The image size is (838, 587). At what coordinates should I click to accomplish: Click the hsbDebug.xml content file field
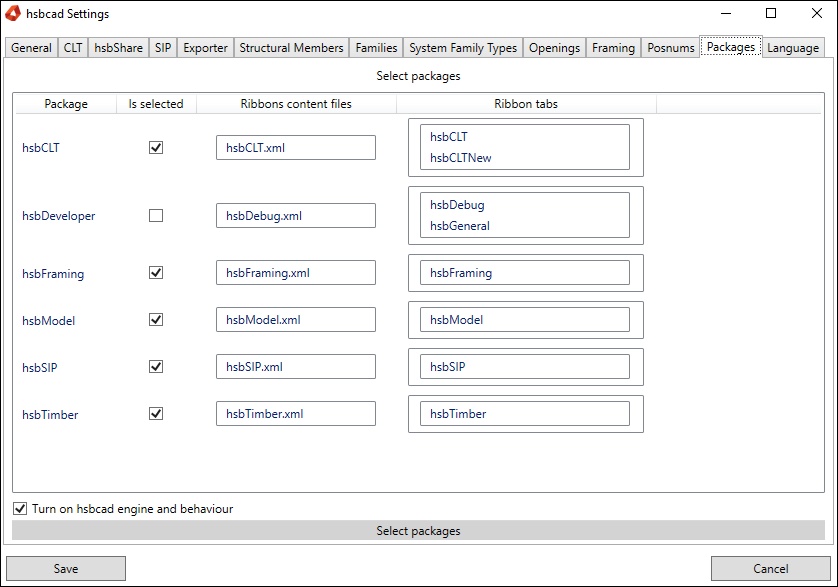[296, 215]
